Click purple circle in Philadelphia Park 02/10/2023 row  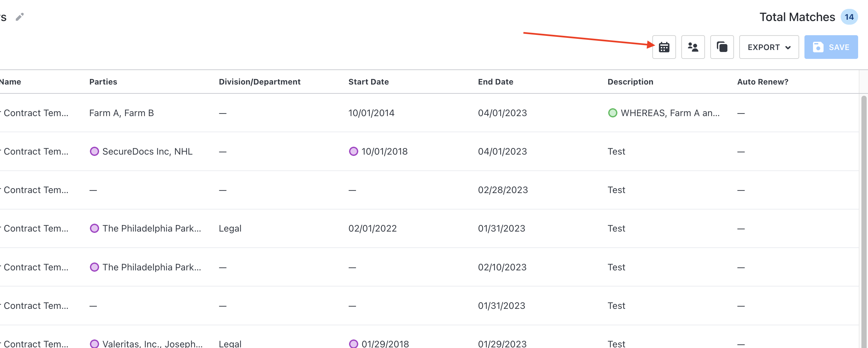point(95,267)
